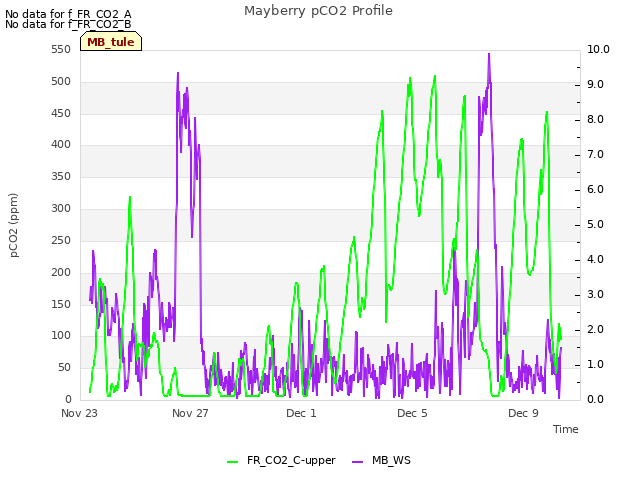Click the Dec 5 date tick label

coord(412,413)
